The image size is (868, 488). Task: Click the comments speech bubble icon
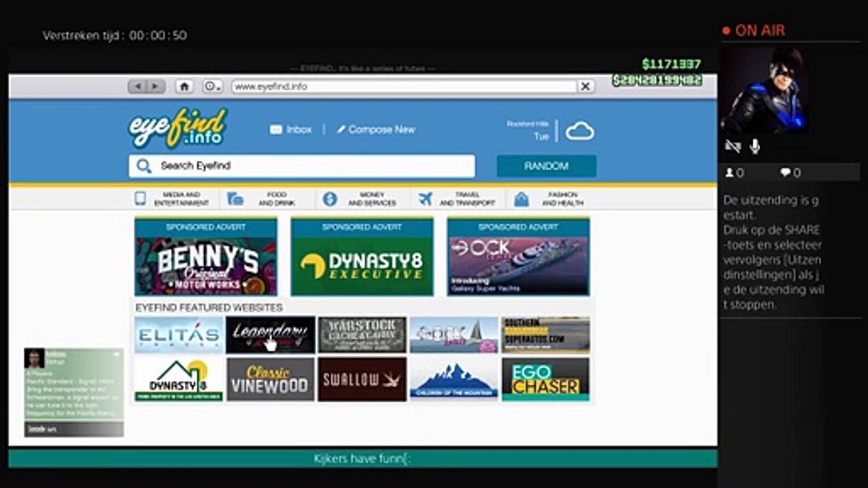(x=785, y=173)
